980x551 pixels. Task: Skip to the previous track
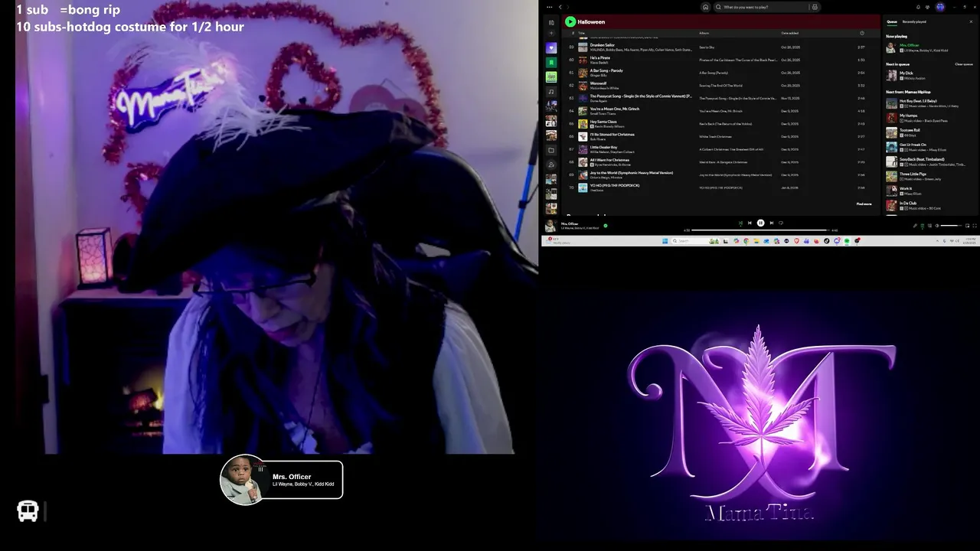coord(750,223)
